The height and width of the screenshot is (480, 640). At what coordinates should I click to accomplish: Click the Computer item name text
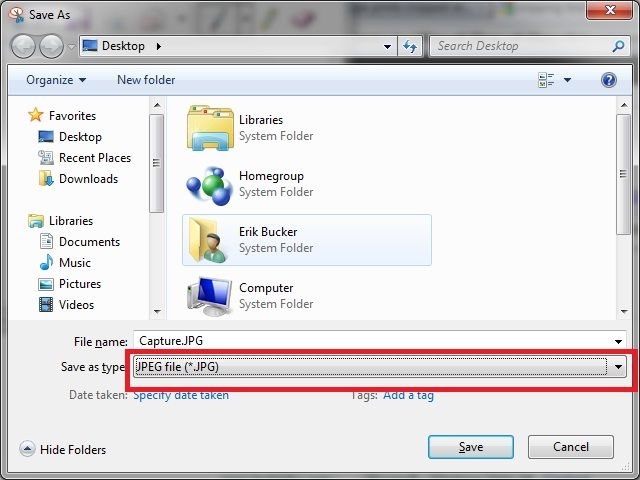(x=266, y=288)
